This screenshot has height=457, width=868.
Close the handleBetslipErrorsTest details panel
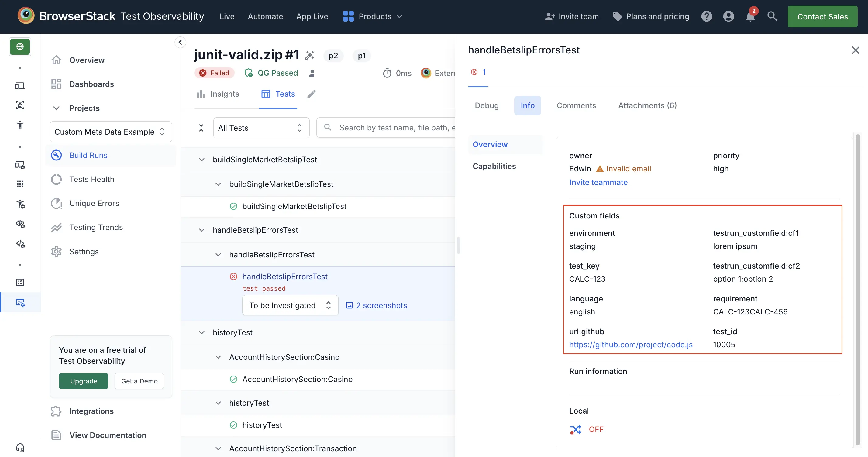[x=856, y=50]
